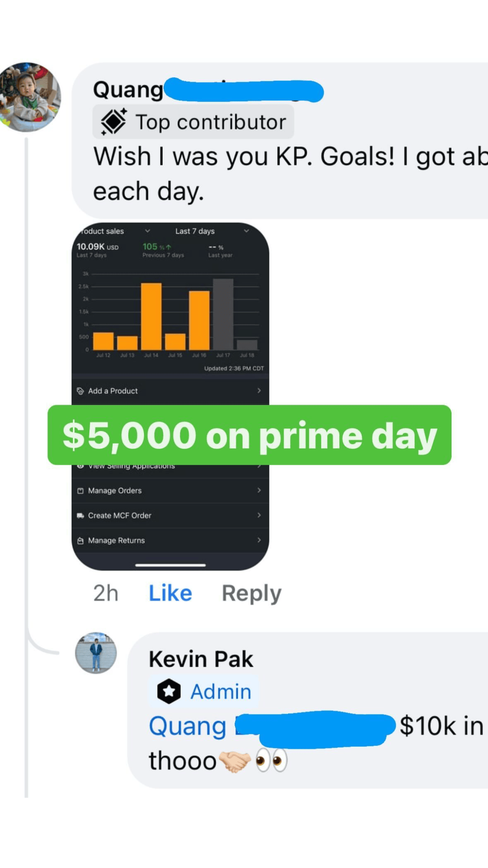Expand the Product sales dropdown chevron

(x=147, y=231)
